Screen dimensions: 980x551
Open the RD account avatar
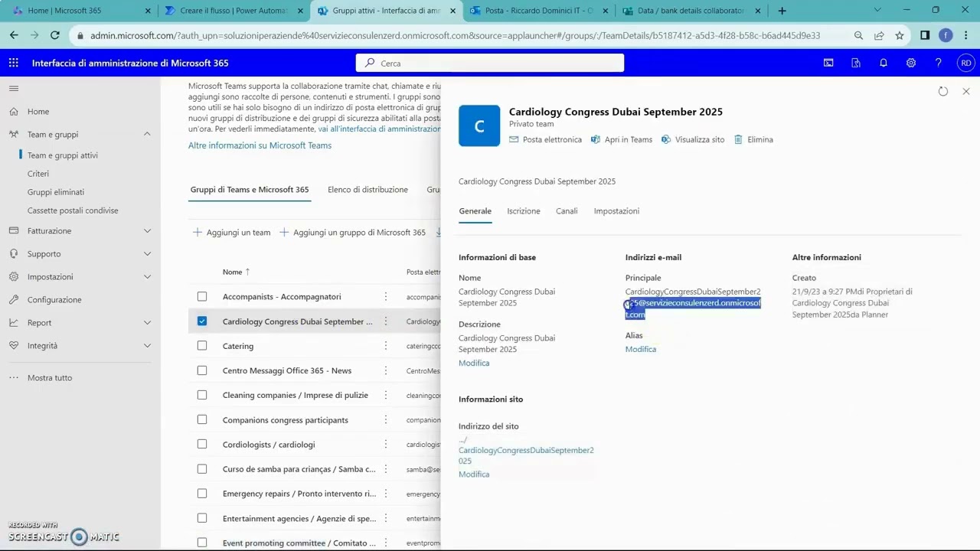pyautogui.click(x=966, y=63)
